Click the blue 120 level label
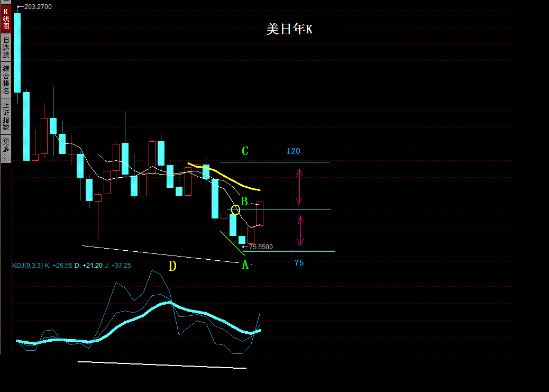This screenshot has height=392, width=549. tap(293, 151)
